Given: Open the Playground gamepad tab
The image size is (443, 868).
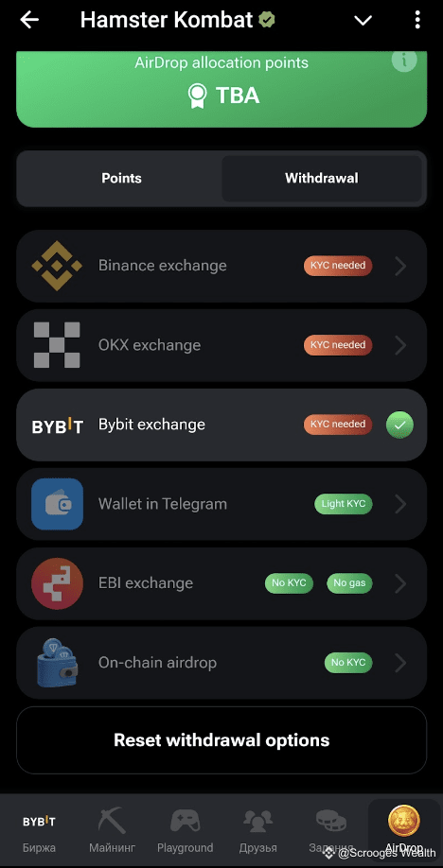Looking at the screenshot, I should click(x=186, y=829).
